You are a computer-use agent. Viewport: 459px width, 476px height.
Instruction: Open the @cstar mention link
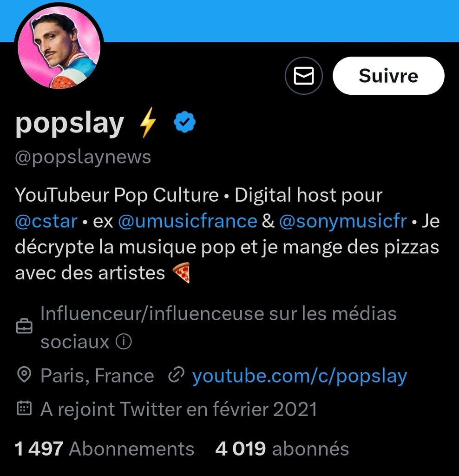point(46,221)
